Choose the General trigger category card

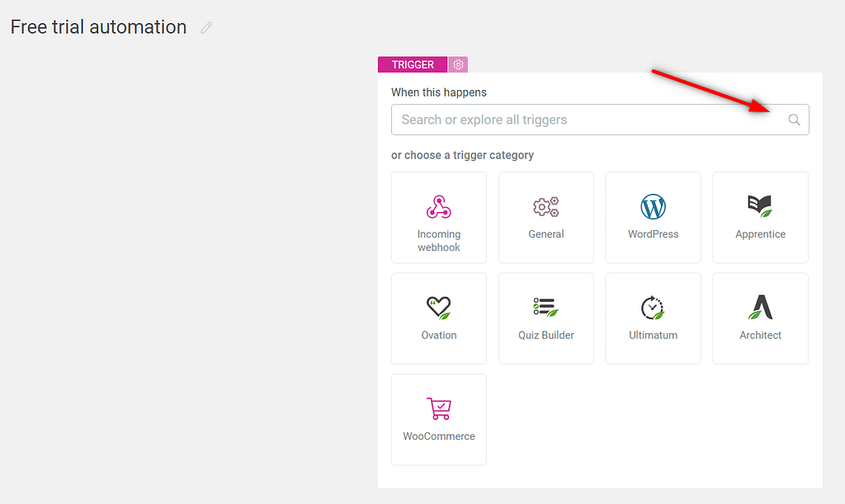[x=546, y=218]
